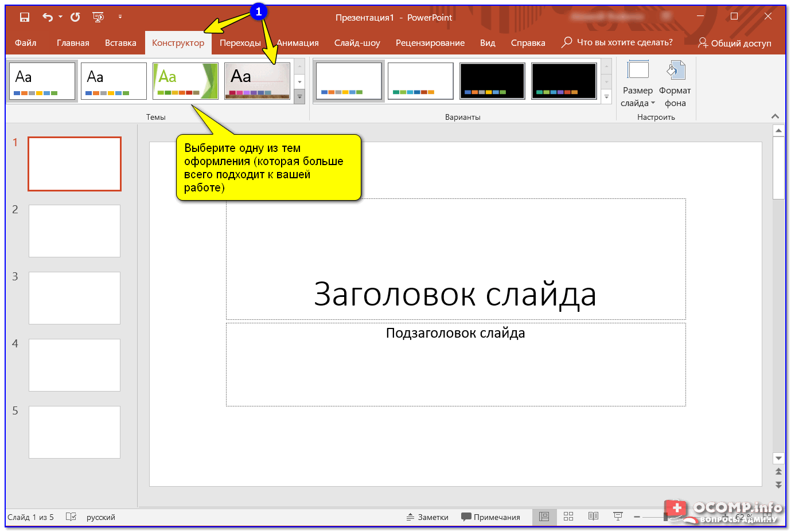The width and height of the screenshot is (791, 532).
Task: Click vertical scrollbar up arrow
Action: [778, 131]
